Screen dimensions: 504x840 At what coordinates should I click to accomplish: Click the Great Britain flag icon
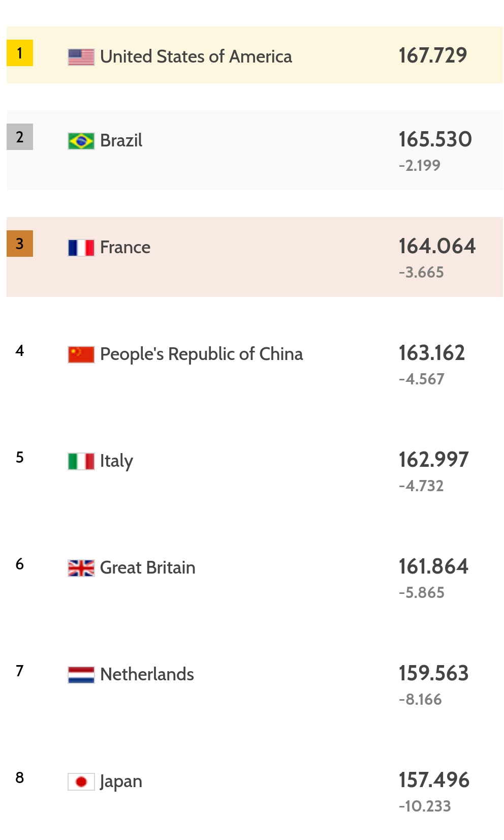click(81, 568)
